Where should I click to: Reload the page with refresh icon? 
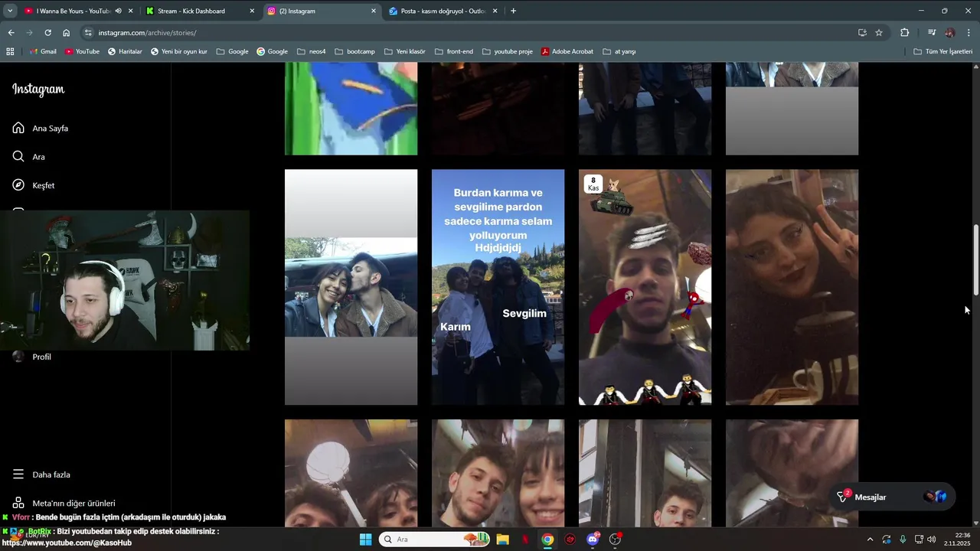pyautogui.click(x=47, y=33)
